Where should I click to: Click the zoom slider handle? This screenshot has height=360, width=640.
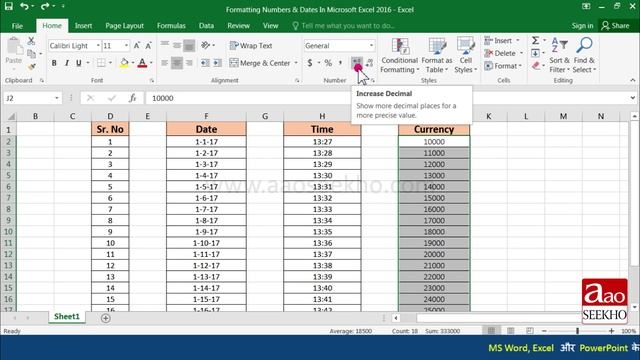(578, 331)
